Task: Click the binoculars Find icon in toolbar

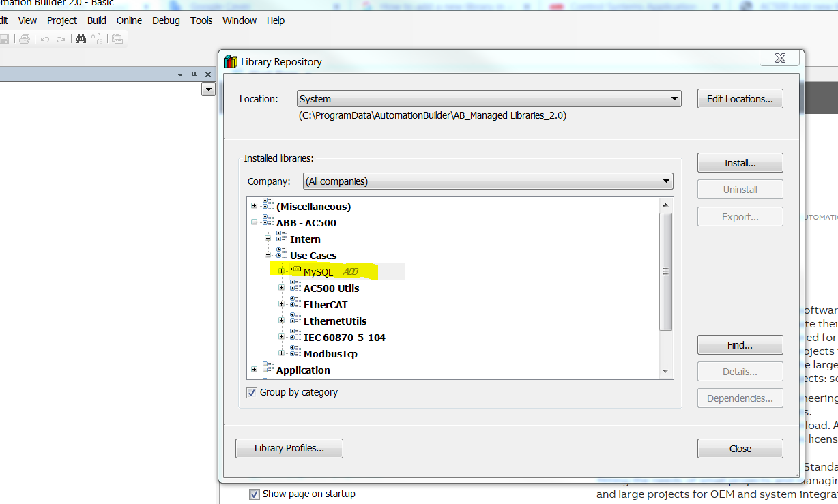Action: pos(81,39)
